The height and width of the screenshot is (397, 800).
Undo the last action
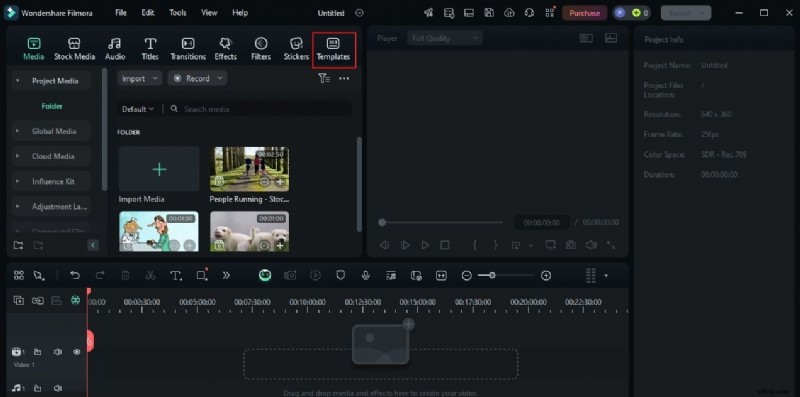75,276
